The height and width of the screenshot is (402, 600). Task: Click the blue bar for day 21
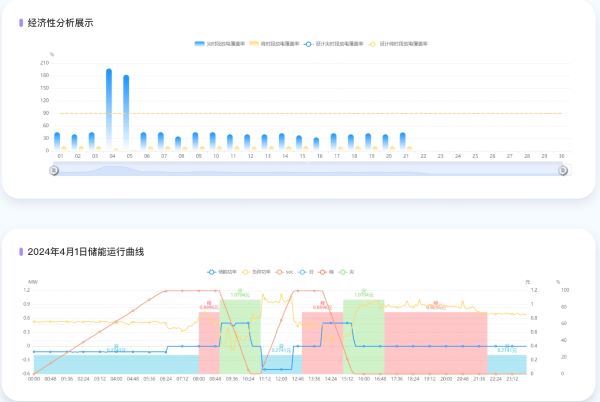click(x=403, y=141)
